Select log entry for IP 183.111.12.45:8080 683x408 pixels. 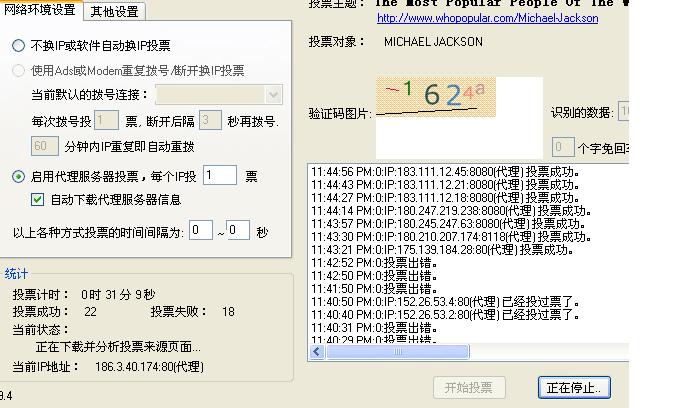tap(442, 172)
